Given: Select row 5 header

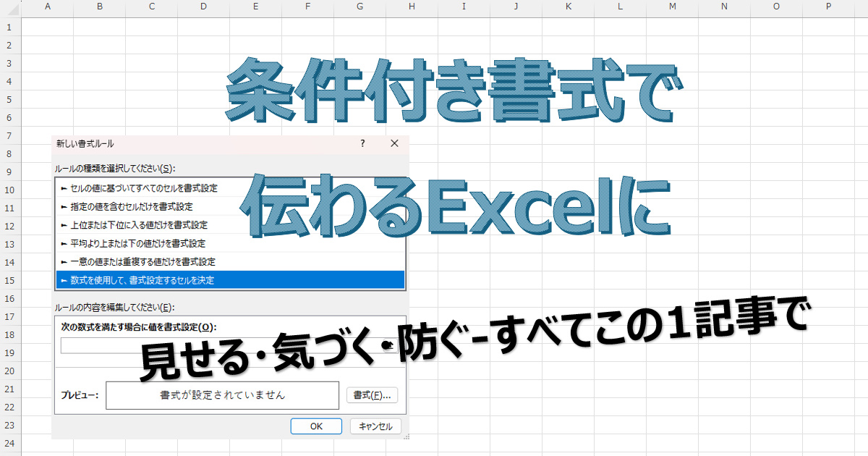Looking at the screenshot, I should point(10,99).
